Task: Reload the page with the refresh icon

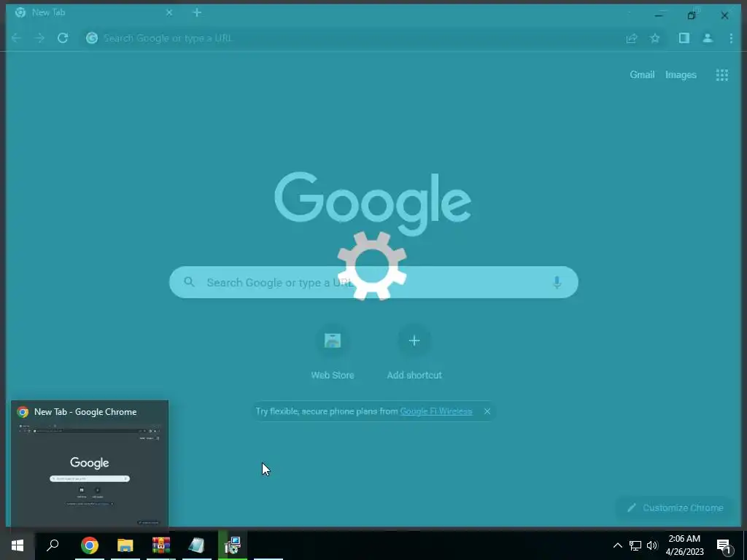Action: tap(63, 38)
